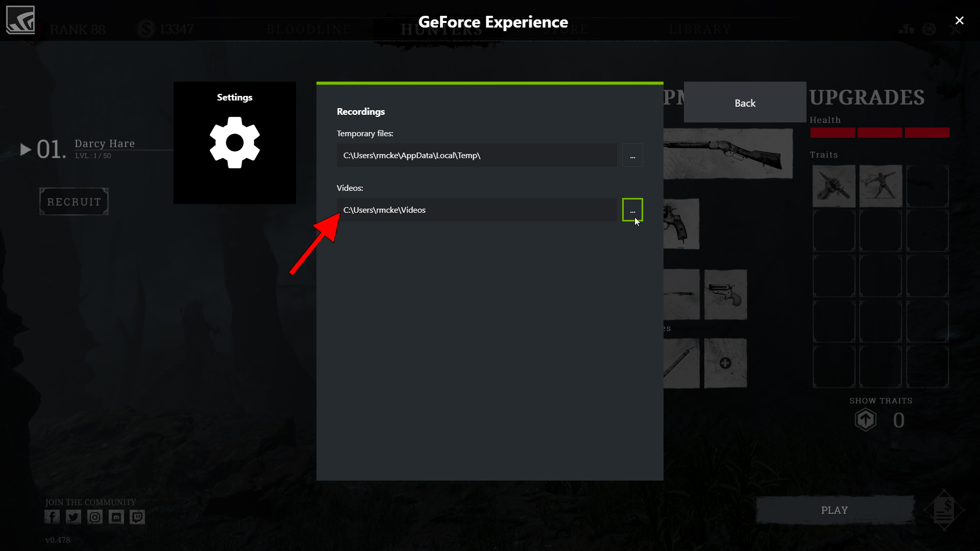Switch to the LIBRARY tab

point(700,30)
